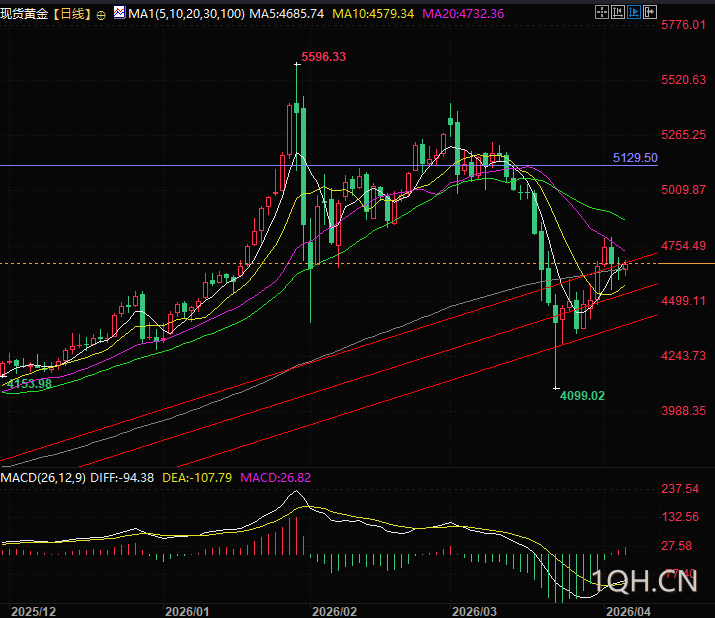The width and height of the screenshot is (715, 618).
Task: Click the MACD:26.82 readout
Action: [275, 478]
